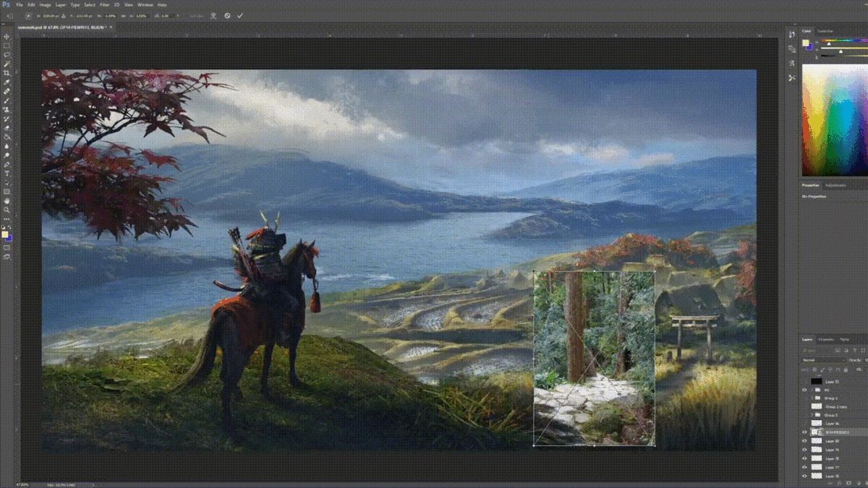
Task: Hide the FG group layer
Action: tap(804, 390)
